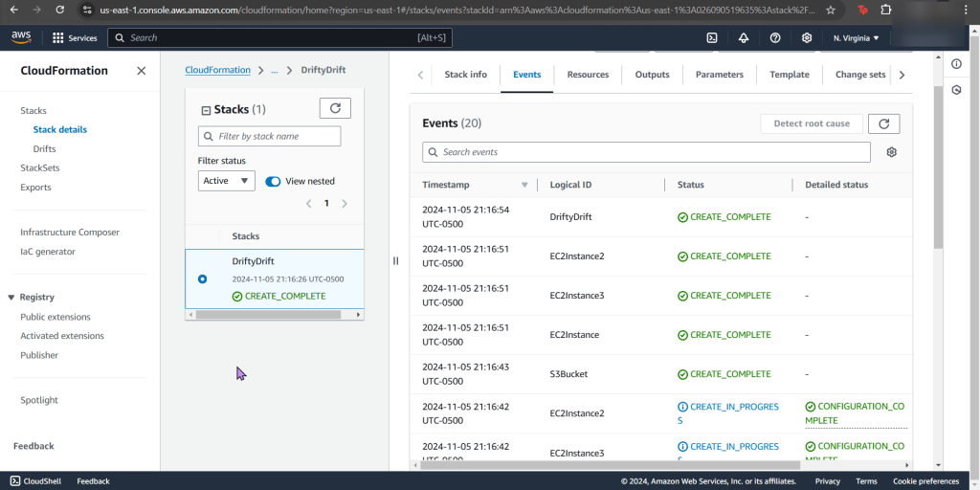The width and height of the screenshot is (980, 490).
Task: Open Events table preferences gear
Action: [x=892, y=152]
